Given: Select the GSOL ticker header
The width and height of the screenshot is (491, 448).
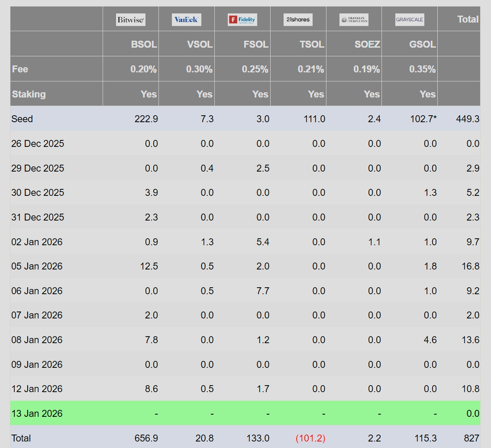Looking at the screenshot, I should click(423, 44).
